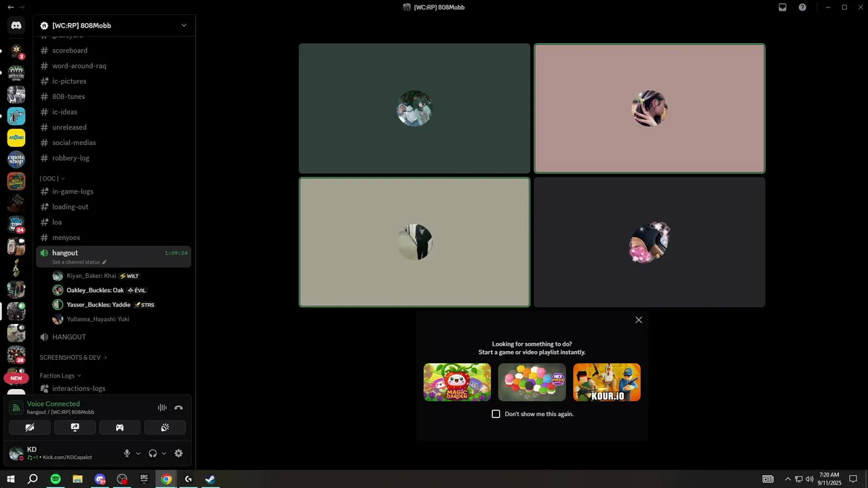Open Windows Start menu
Screen dimensions: 868x488
tap(11, 479)
